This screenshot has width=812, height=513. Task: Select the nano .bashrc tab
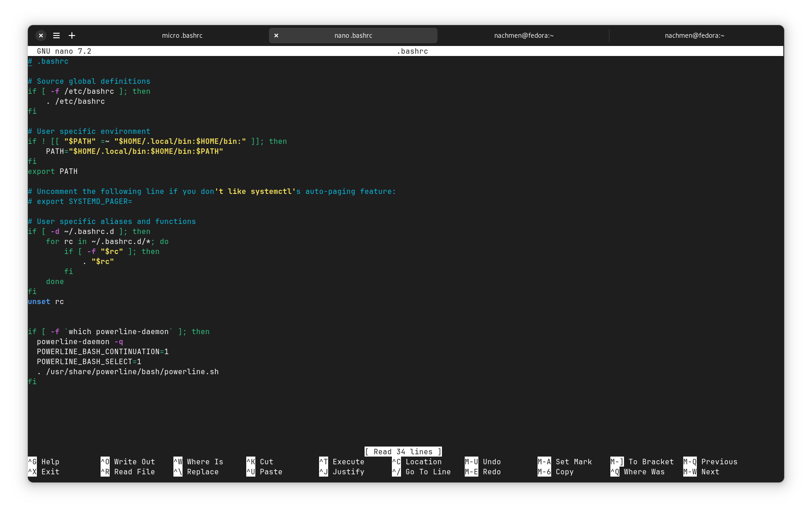(x=353, y=36)
